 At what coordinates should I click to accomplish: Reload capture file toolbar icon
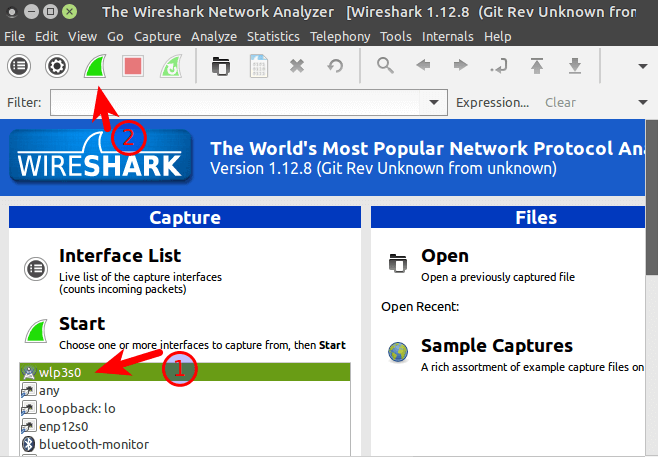[335, 67]
